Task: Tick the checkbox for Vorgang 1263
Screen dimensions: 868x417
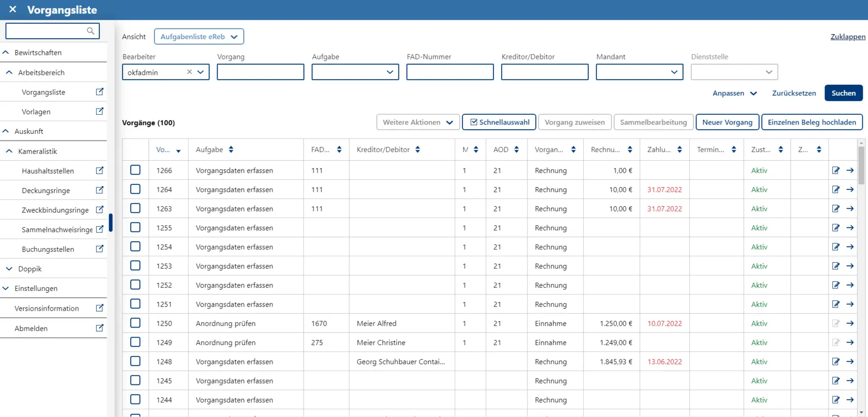Action: [135, 208]
